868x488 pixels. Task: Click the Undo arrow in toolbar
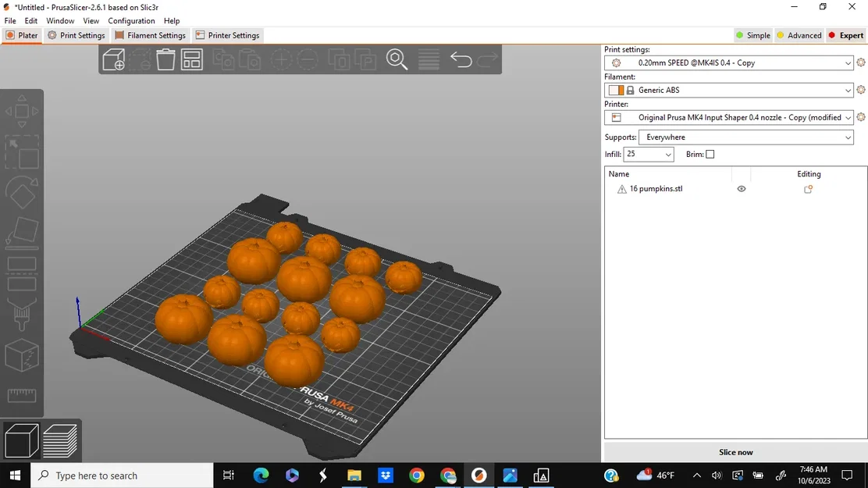pos(461,59)
